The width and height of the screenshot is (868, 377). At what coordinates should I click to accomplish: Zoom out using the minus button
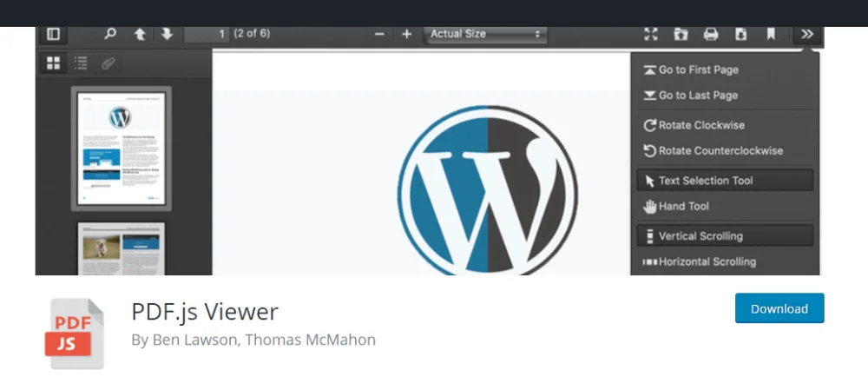379,35
